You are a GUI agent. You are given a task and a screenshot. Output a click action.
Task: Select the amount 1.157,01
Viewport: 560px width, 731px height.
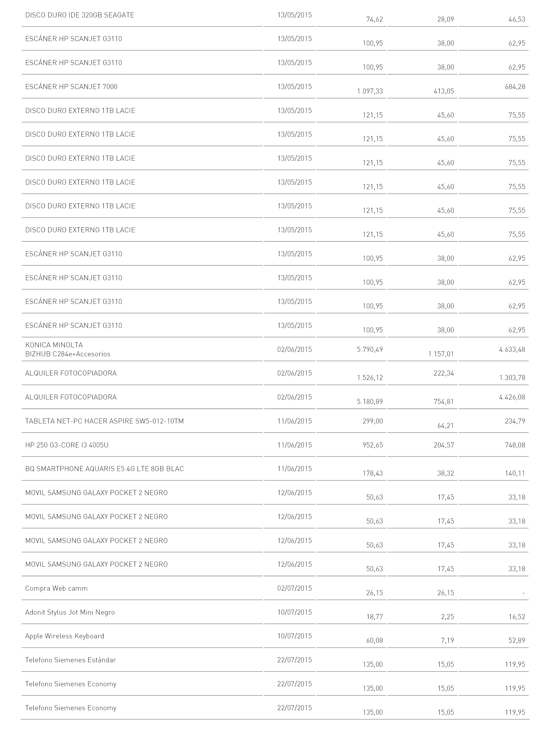click(441, 354)
